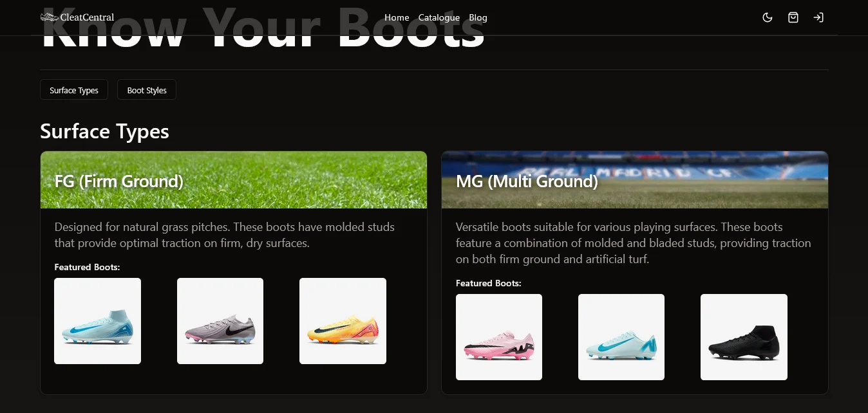Click the CleatCentral brand name text
The height and width of the screenshot is (413, 868).
[x=87, y=17]
